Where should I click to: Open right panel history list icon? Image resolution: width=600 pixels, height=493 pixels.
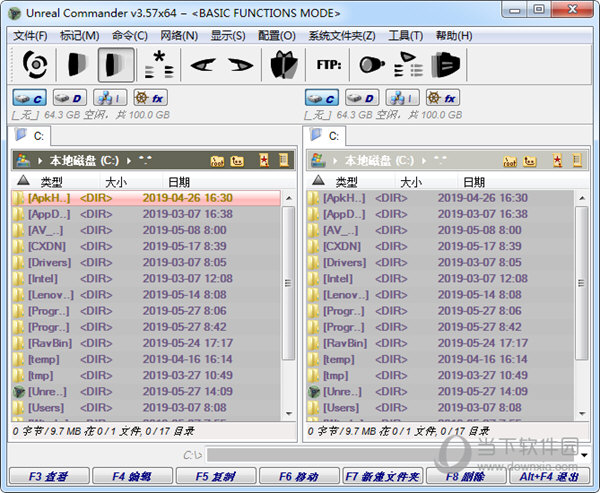(x=577, y=160)
